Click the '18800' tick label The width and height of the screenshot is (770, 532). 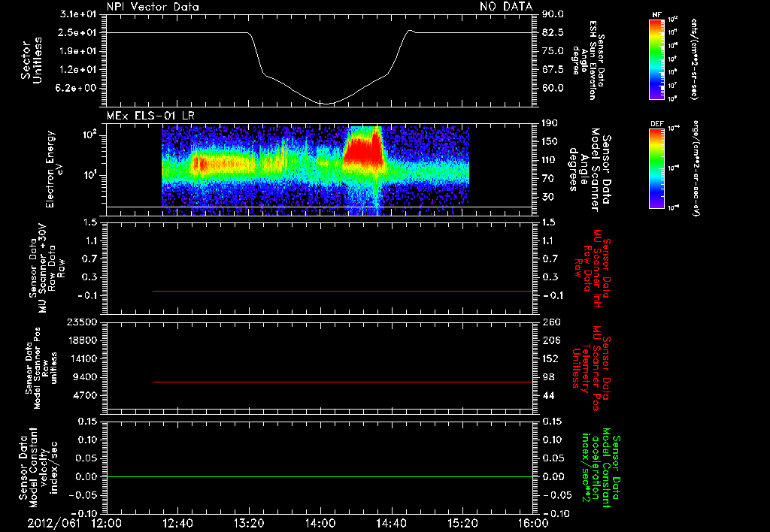(81, 340)
